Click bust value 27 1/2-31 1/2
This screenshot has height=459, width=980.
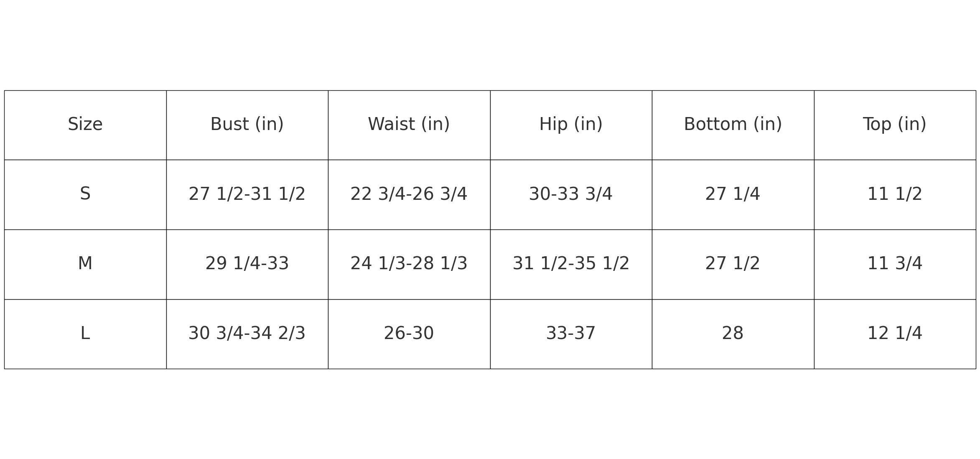click(x=247, y=194)
